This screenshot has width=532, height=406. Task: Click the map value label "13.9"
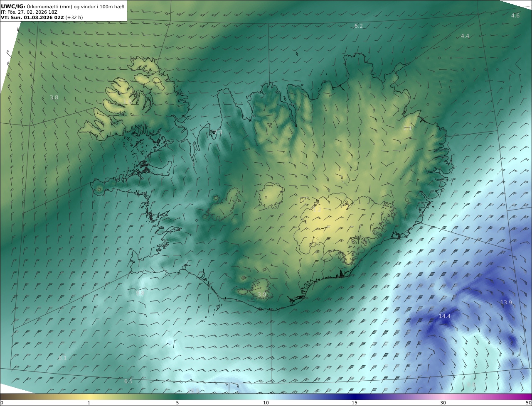coord(506,303)
